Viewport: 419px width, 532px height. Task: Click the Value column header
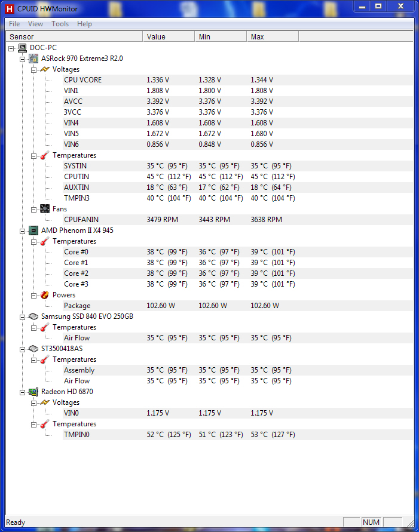(169, 36)
